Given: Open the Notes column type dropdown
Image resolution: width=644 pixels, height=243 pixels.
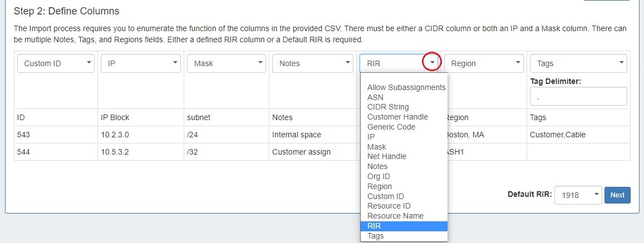Looking at the screenshot, I should (312, 63).
